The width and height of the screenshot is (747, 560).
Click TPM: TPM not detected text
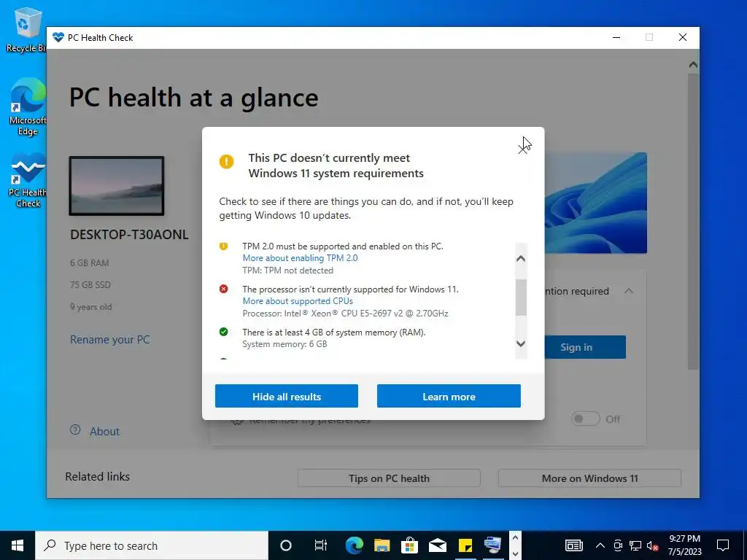pos(287,271)
